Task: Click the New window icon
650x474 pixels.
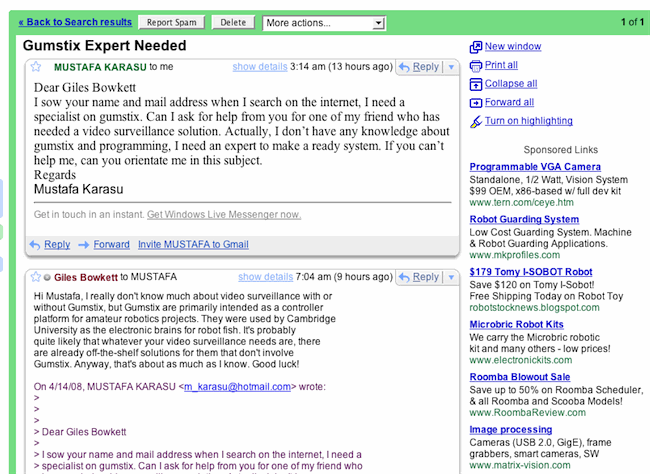Action: (x=476, y=47)
